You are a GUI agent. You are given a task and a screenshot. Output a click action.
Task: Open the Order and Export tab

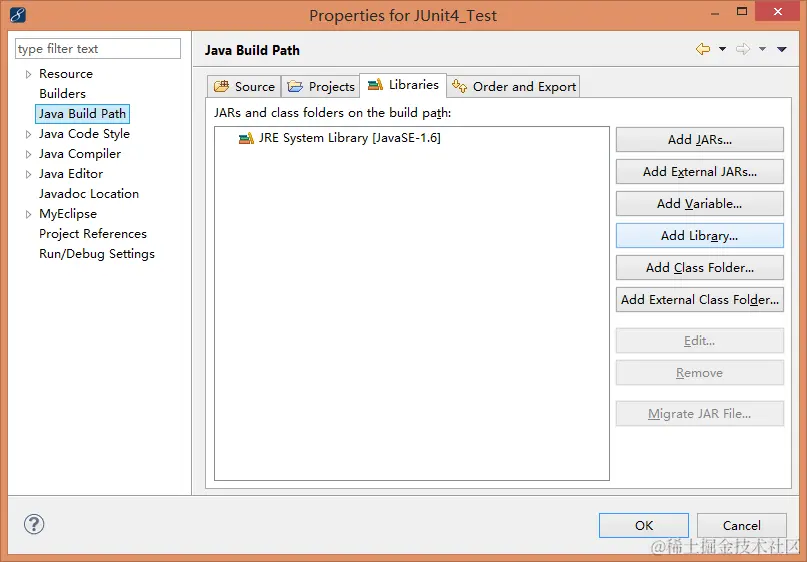click(x=514, y=86)
